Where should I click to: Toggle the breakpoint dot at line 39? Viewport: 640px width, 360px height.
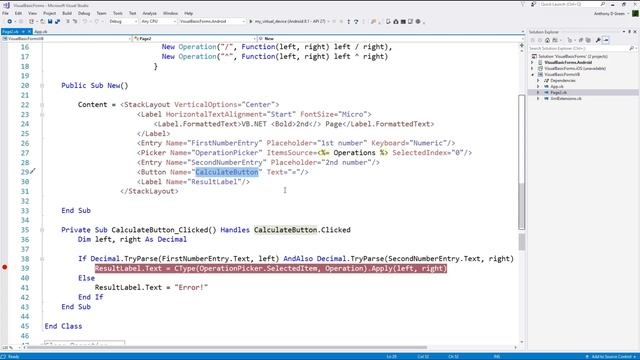4,267
